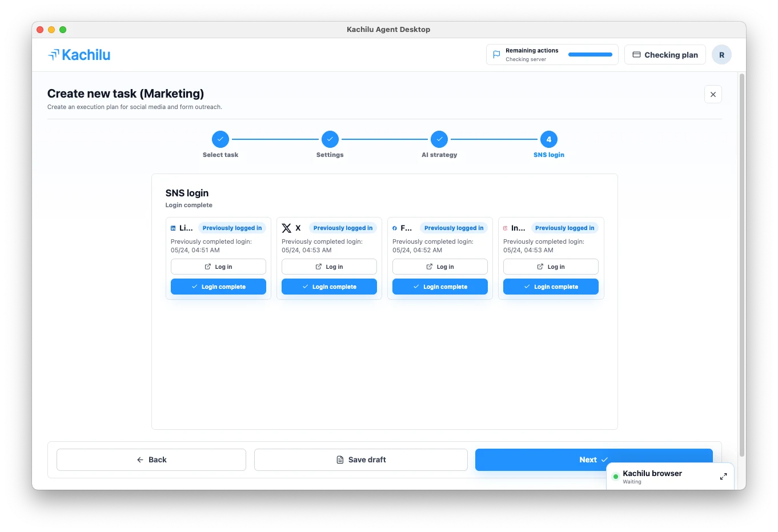The width and height of the screenshot is (778, 532).
Task: Open Log in for the Instagram card
Action: [551, 267]
